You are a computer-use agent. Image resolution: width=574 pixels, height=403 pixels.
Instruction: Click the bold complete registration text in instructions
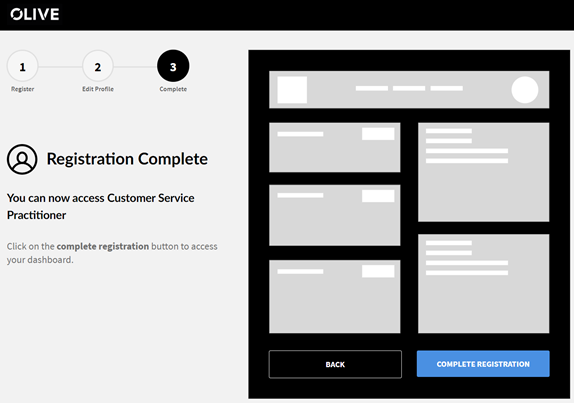point(103,246)
